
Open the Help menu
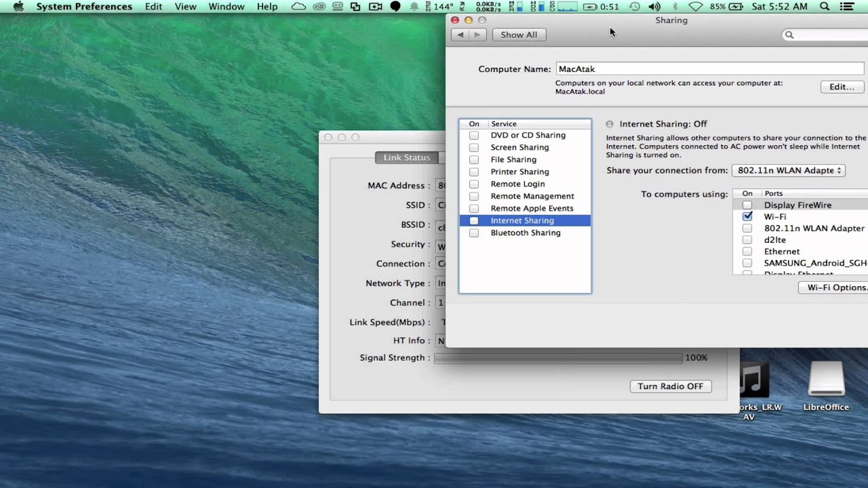[267, 6]
